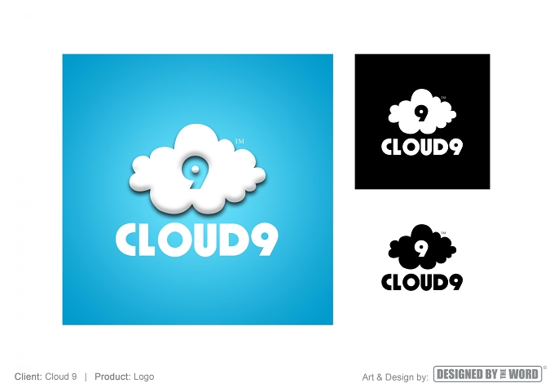Click the black-background Cloud 9 logo variant
This screenshot has height=392, width=554.
pyautogui.click(x=422, y=121)
